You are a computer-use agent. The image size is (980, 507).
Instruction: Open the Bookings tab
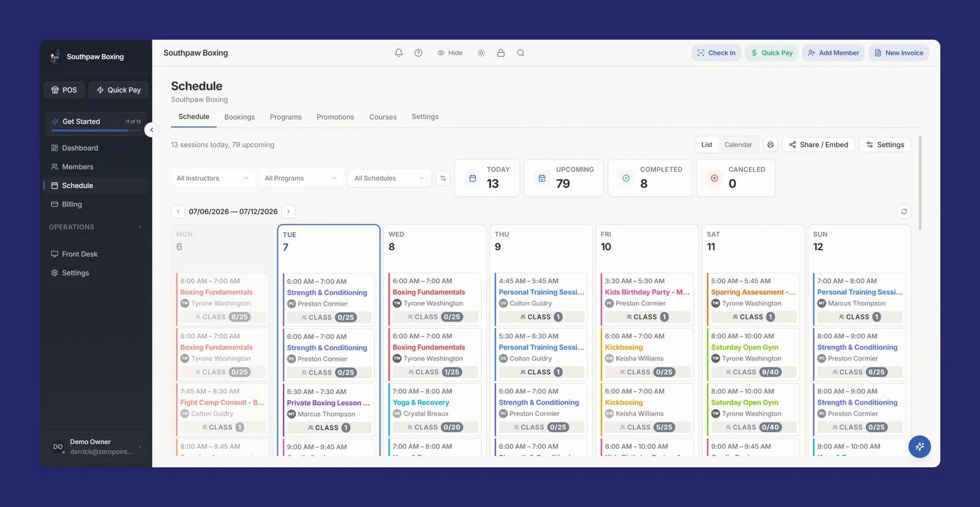[239, 117]
